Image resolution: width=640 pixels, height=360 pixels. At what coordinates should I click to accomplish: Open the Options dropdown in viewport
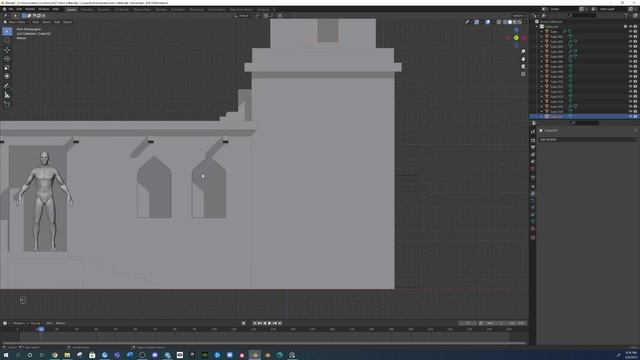click(x=519, y=16)
